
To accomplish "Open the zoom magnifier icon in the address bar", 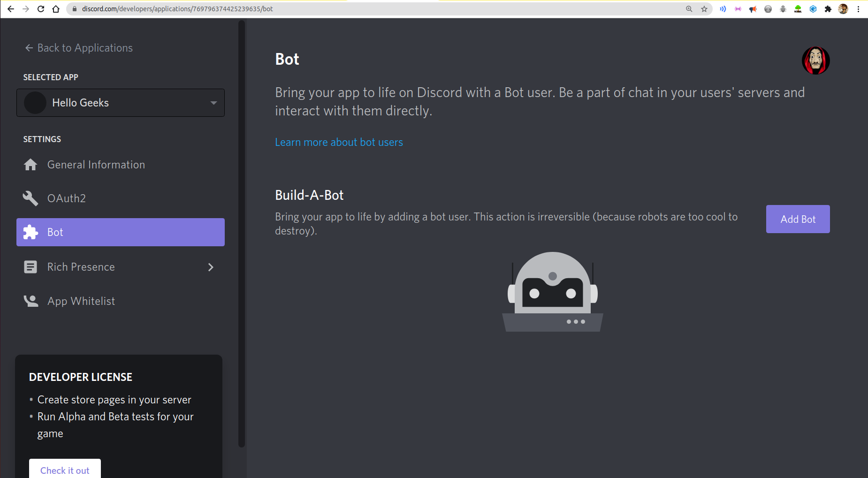I will 689,9.
